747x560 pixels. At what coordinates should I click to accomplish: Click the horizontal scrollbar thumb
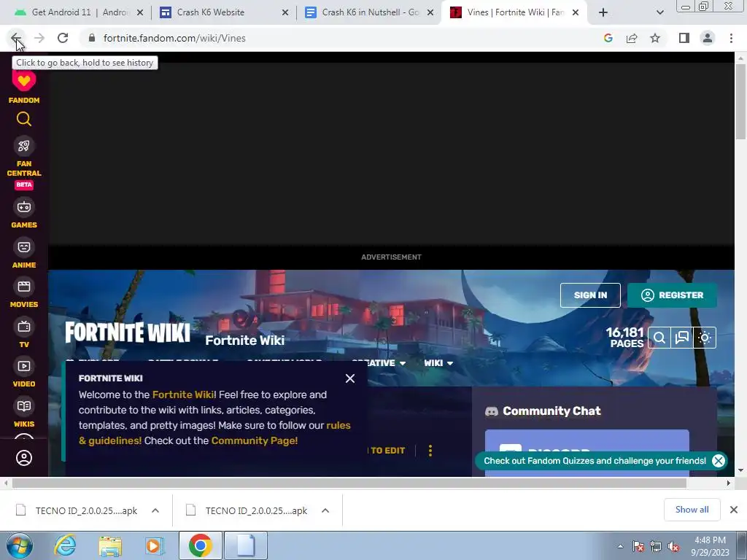tap(349, 483)
